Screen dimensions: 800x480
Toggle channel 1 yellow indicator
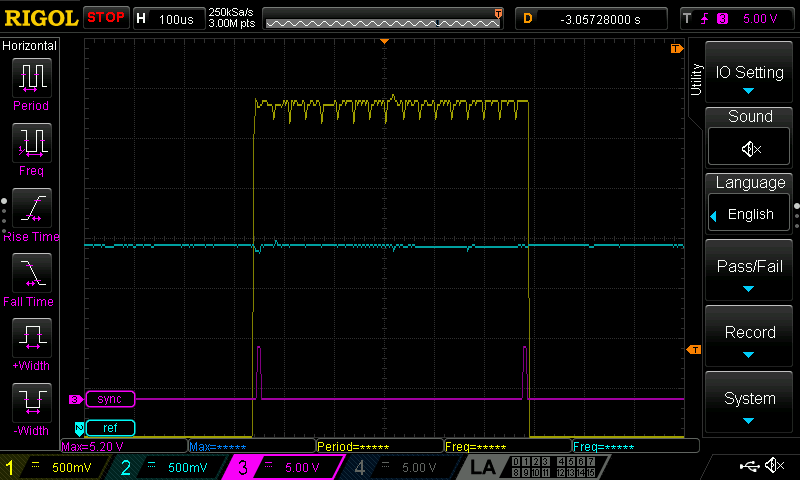pyautogui.click(x=11, y=467)
